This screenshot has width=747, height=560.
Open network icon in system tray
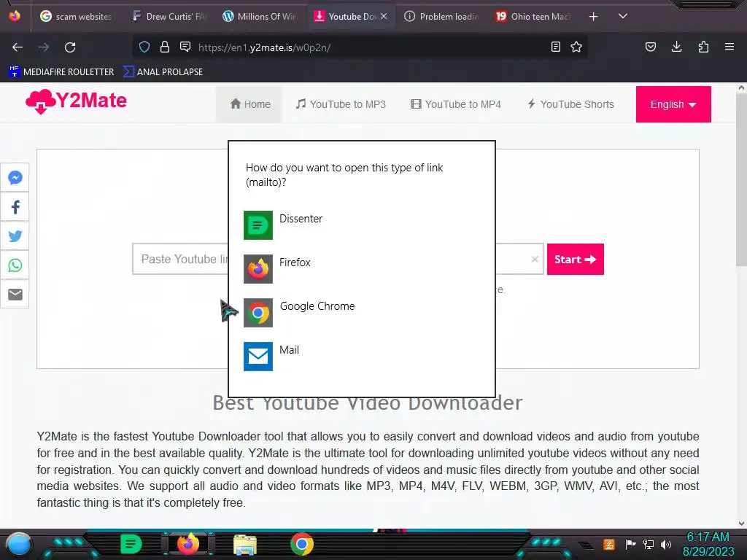pyautogui.click(x=649, y=544)
